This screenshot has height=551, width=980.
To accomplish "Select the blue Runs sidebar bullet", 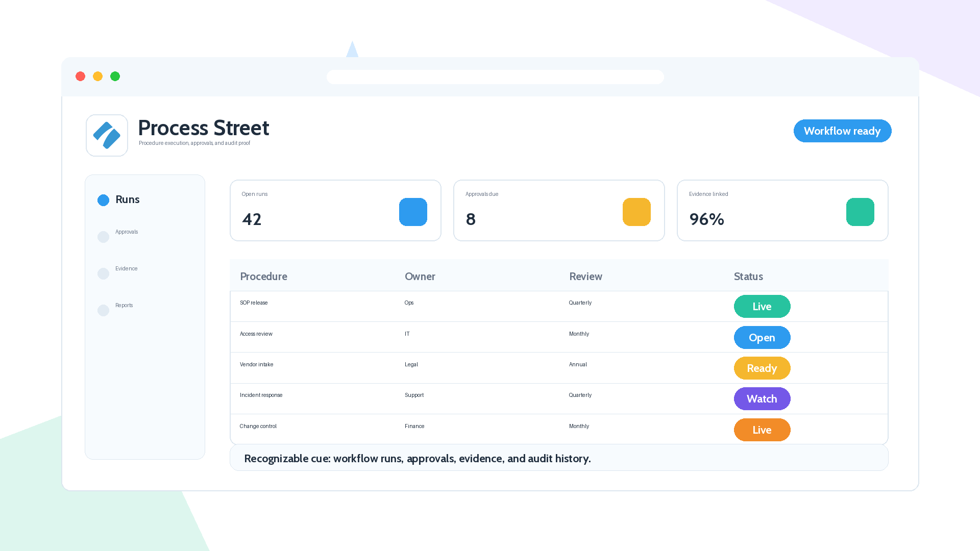I will coord(103,200).
